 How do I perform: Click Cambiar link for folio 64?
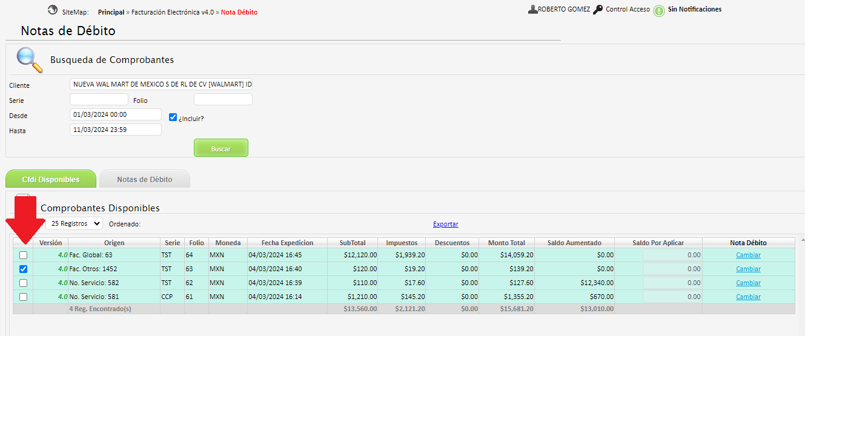748,255
